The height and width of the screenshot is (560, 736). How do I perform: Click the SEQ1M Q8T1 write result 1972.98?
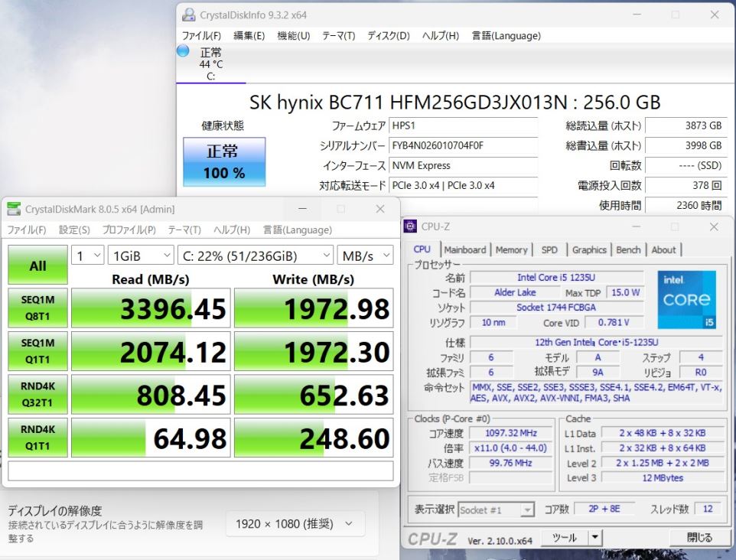point(314,308)
